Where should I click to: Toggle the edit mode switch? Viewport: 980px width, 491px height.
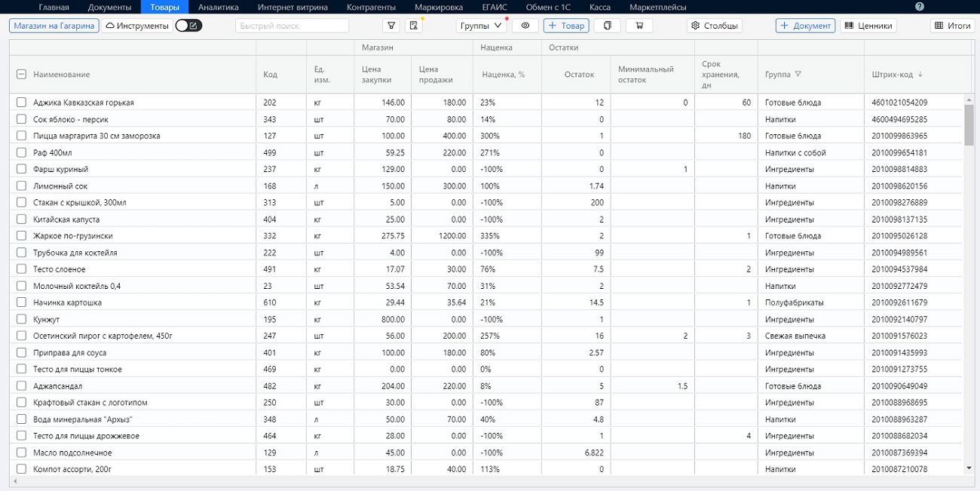coord(188,26)
